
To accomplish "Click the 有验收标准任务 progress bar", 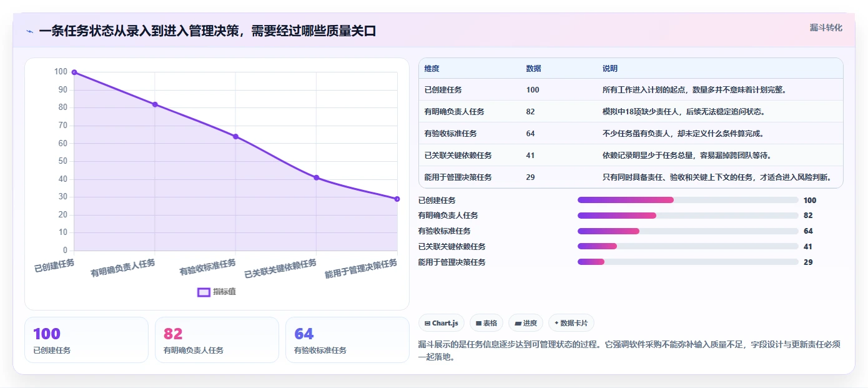I will [x=688, y=231].
